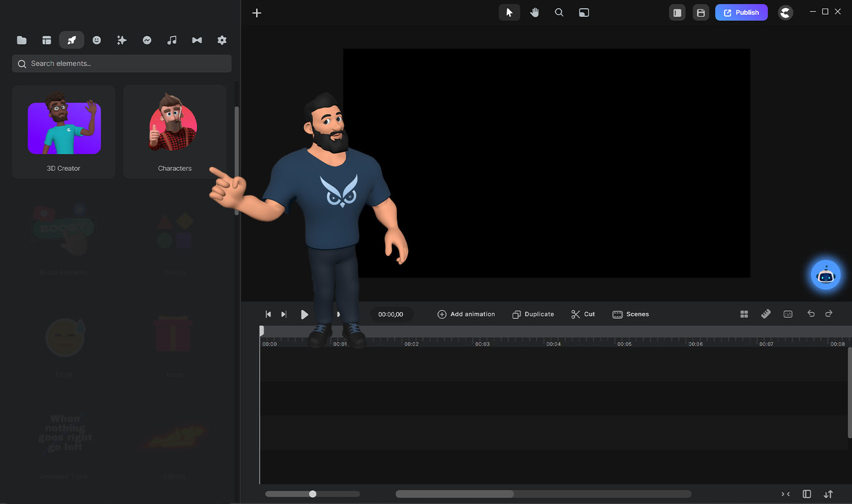Toggle the timeline ruler tool
The image size is (852, 504).
click(x=766, y=314)
